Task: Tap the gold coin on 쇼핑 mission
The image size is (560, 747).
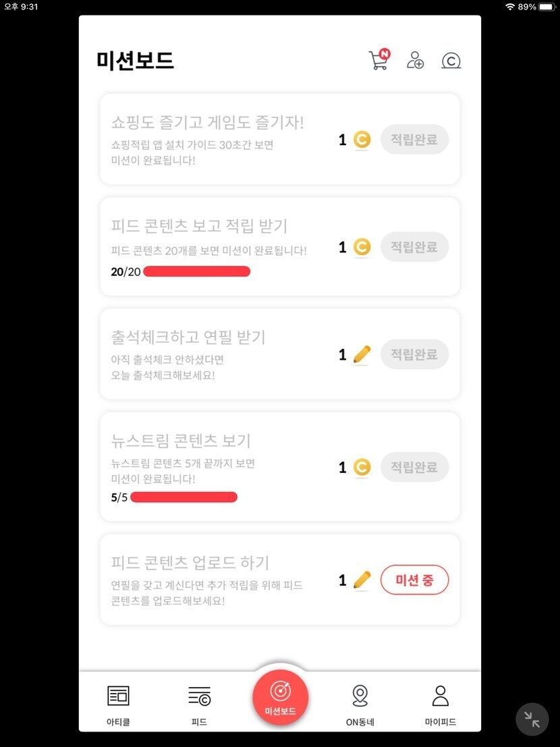Action: 362,140
